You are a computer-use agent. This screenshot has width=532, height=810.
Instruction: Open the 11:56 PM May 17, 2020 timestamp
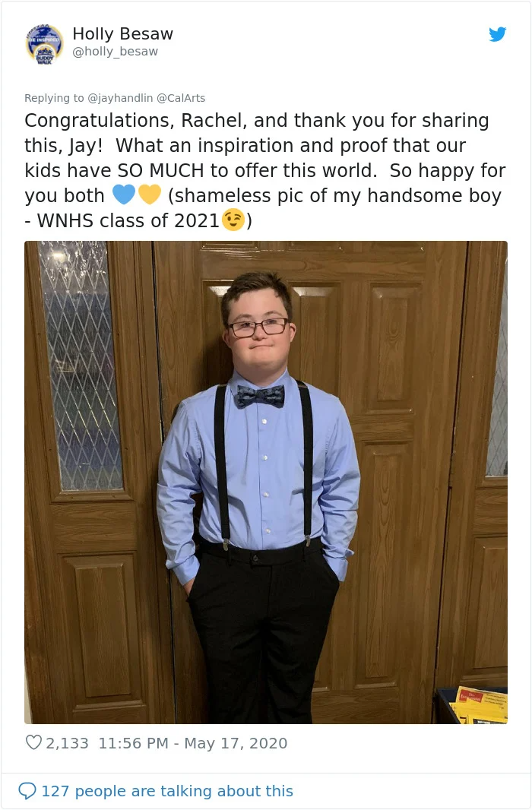pyautogui.click(x=192, y=743)
